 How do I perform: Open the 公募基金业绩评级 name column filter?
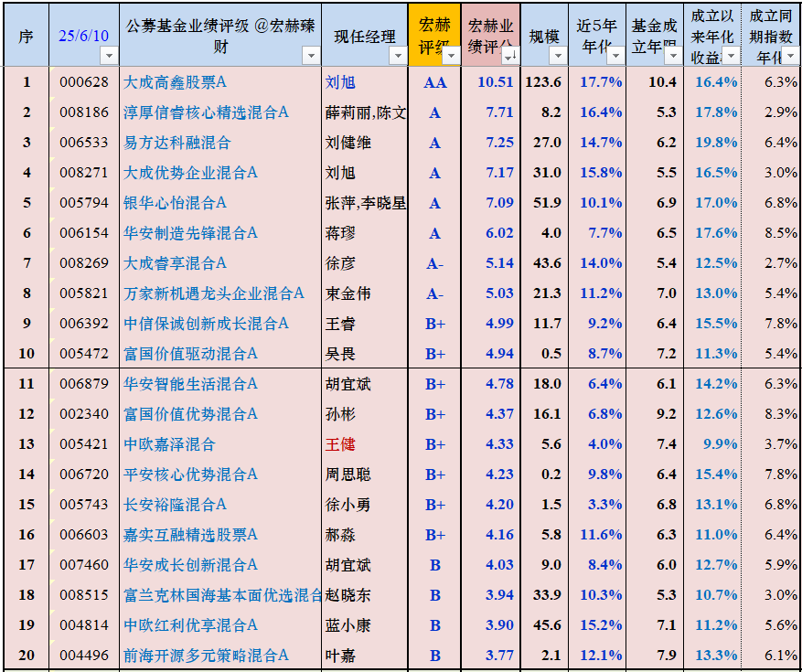[311, 56]
